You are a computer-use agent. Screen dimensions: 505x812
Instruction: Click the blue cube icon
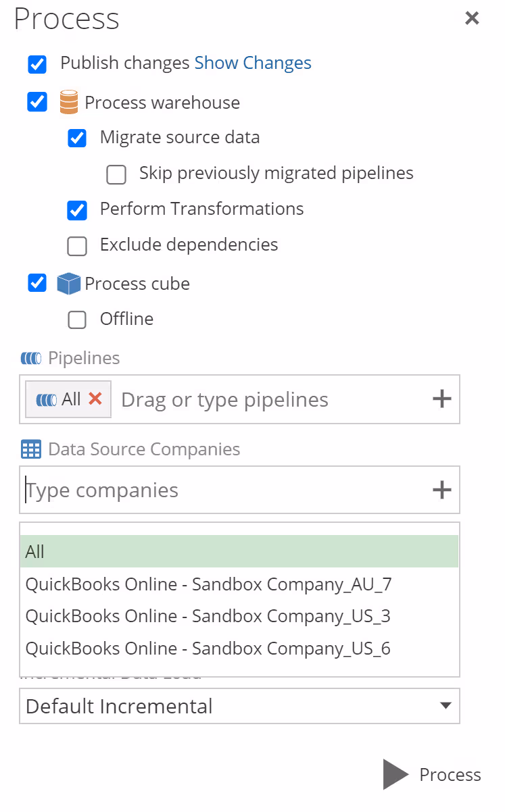coord(69,284)
